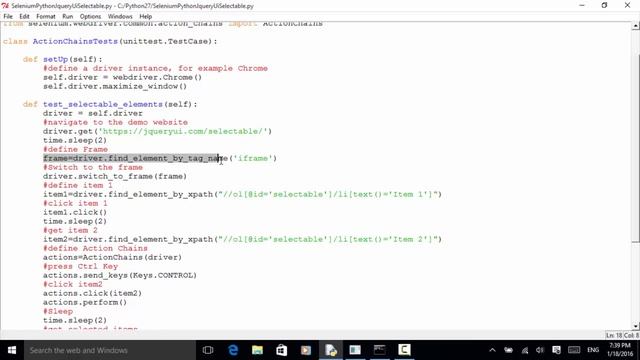Image resolution: width=640 pixels, height=360 pixels.
Task: Open the Options menu
Action: [x=90, y=16]
